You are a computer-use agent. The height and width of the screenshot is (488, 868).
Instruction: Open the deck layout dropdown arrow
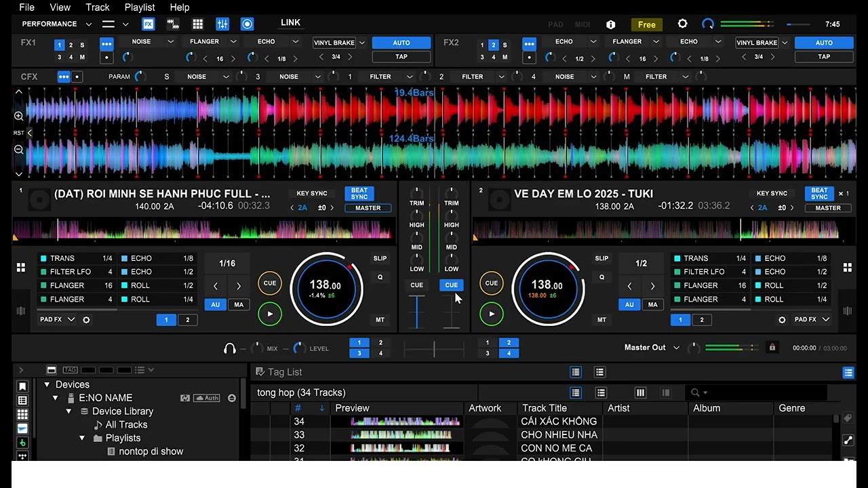point(125,24)
